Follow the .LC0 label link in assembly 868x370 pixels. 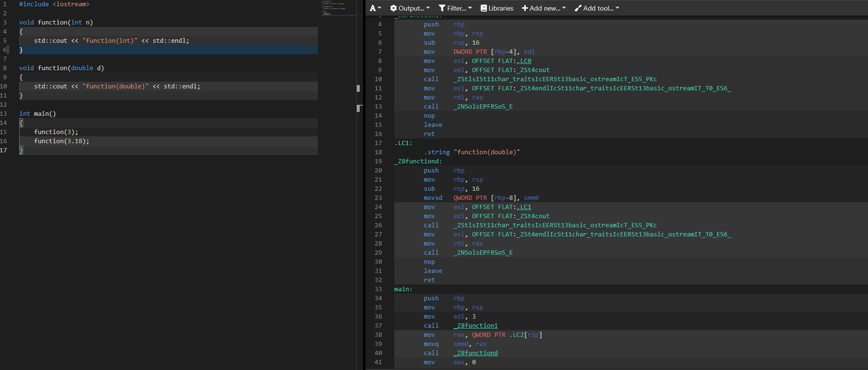[524, 61]
